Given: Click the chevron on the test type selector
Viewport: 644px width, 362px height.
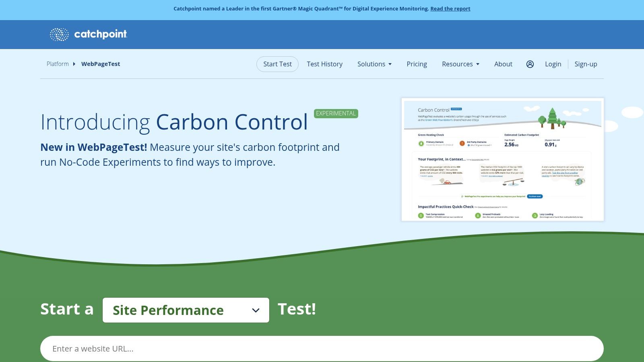Looking at the screenshot, I should 255,310.
